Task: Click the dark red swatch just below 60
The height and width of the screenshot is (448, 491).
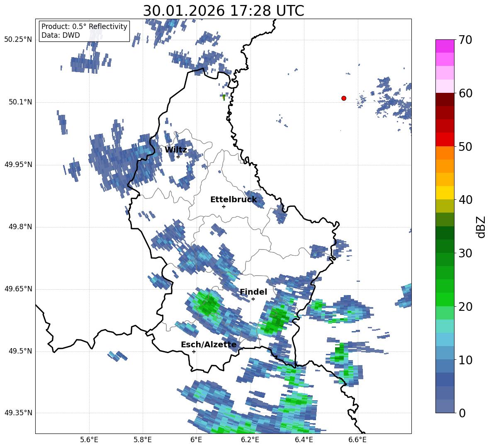Action: 445,99
